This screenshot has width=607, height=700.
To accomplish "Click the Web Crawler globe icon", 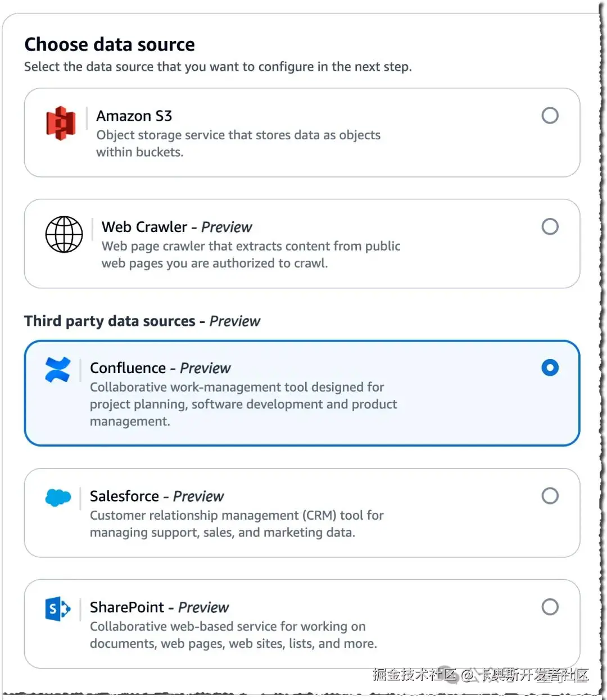I will [64, 234].
